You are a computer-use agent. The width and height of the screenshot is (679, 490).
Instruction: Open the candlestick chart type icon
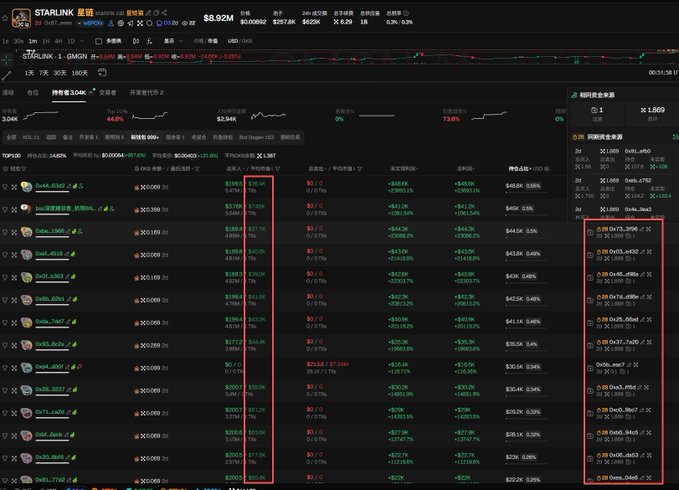pyautogui.click(x=136, y=41)
